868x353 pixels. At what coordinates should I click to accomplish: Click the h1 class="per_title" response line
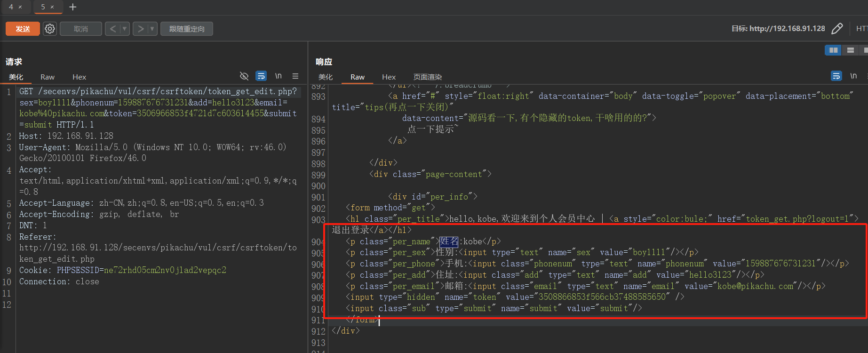coord(602,219)
